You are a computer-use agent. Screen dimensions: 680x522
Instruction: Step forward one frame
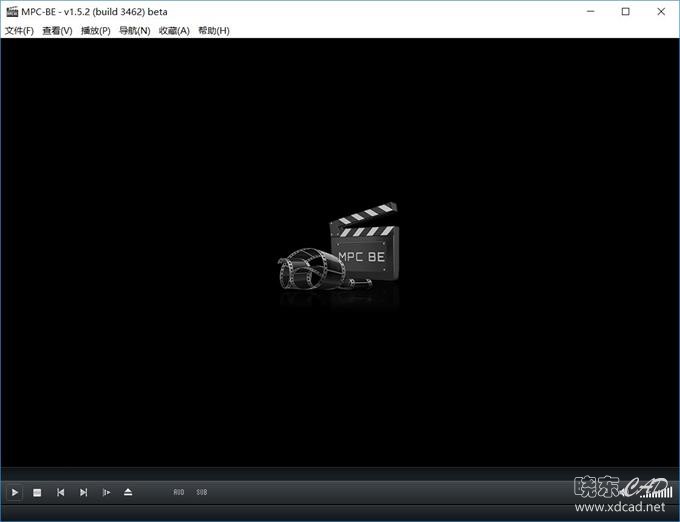coord(106,492)
